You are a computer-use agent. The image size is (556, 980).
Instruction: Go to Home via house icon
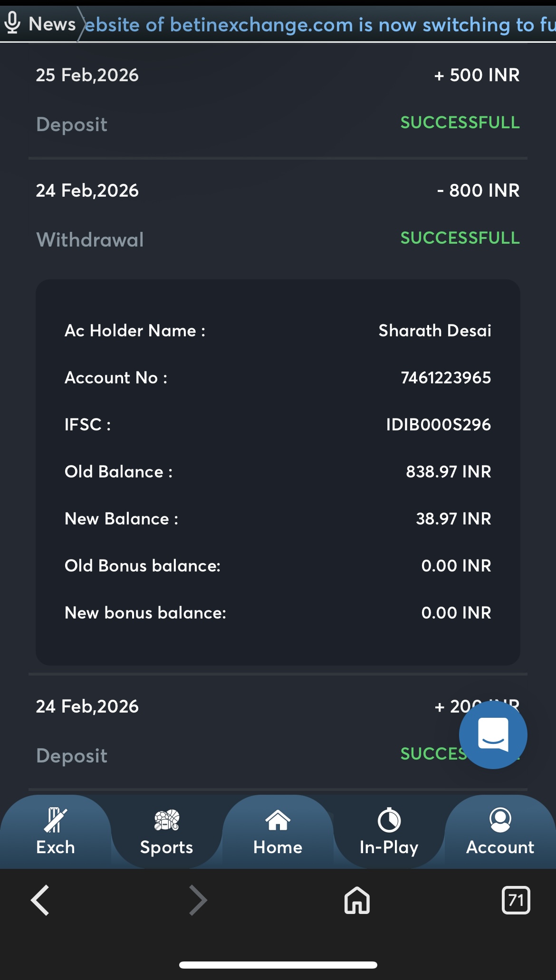coord(278,820)
